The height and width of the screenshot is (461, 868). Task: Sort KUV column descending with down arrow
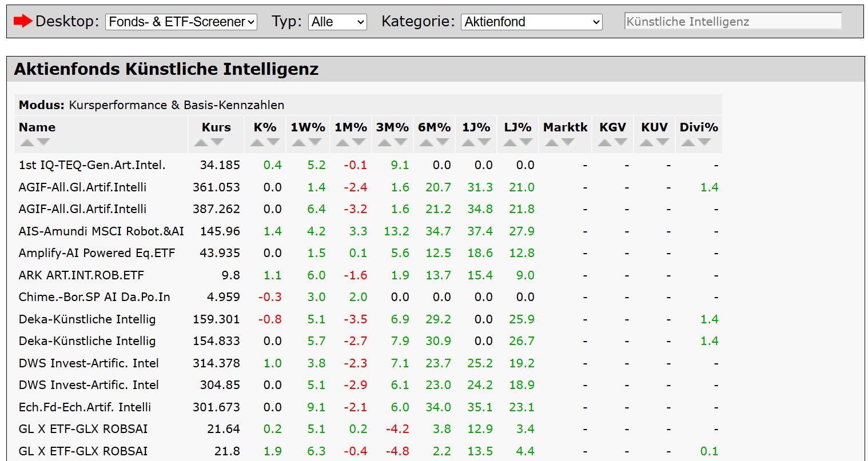click(x=663, y=142)
